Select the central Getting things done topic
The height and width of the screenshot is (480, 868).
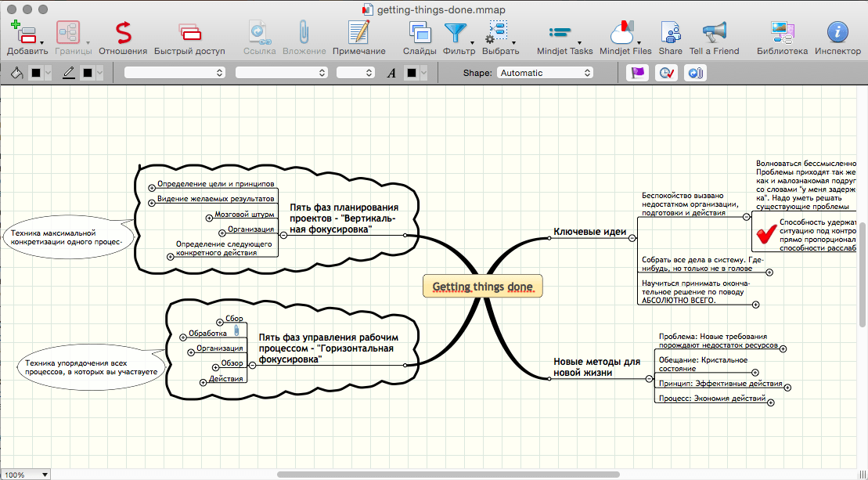(x=482, y=287)
